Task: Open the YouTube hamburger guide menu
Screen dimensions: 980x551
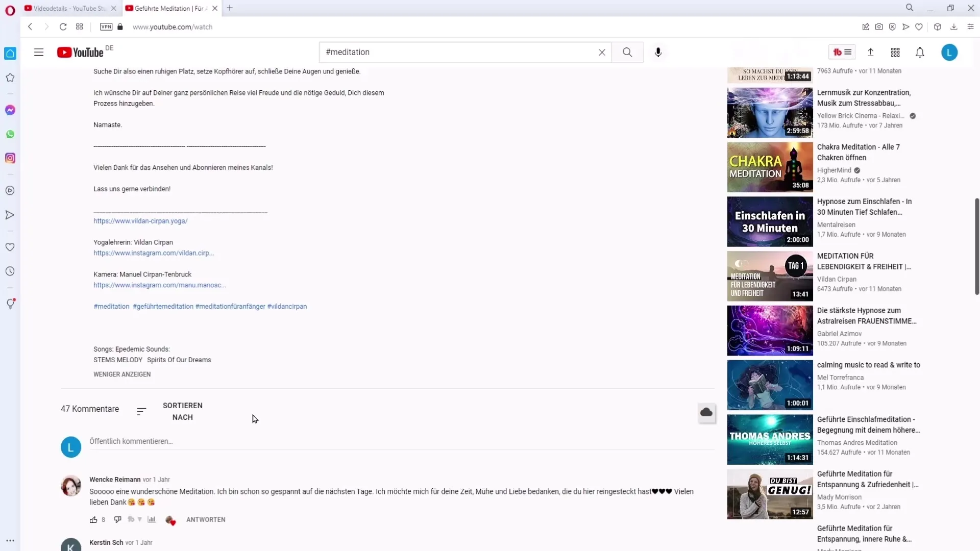Action: tap(39, 52)
